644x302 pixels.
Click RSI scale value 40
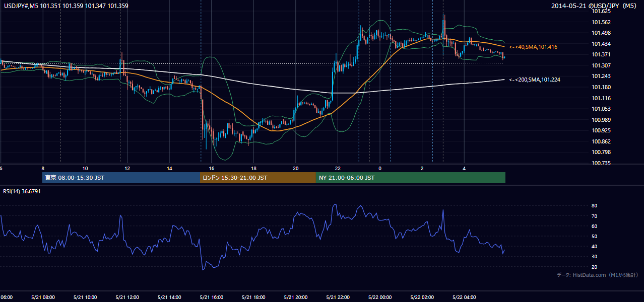(595, 246)
